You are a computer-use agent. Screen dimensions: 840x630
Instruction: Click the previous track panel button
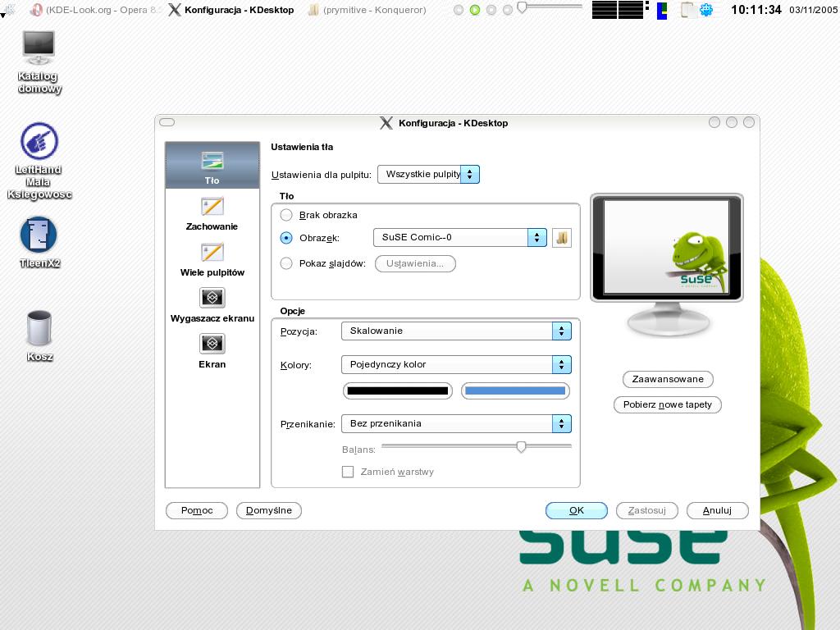click(x=458, y=10)
